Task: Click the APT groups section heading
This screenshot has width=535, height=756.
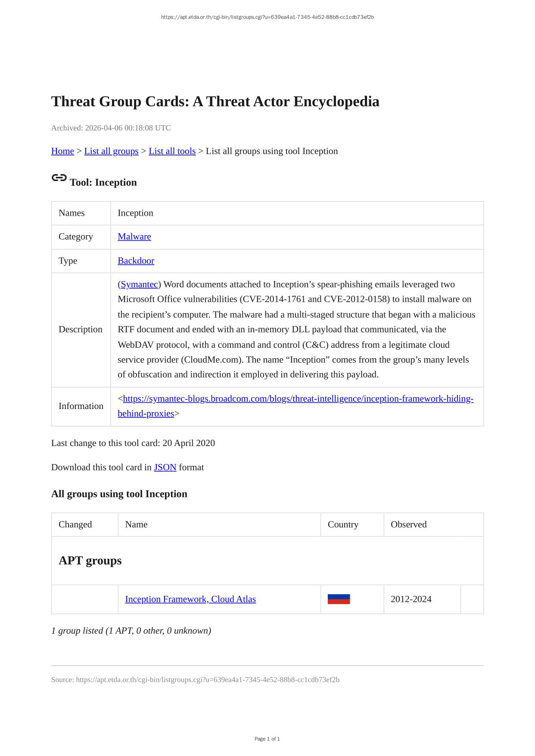Action: (90, 561)
